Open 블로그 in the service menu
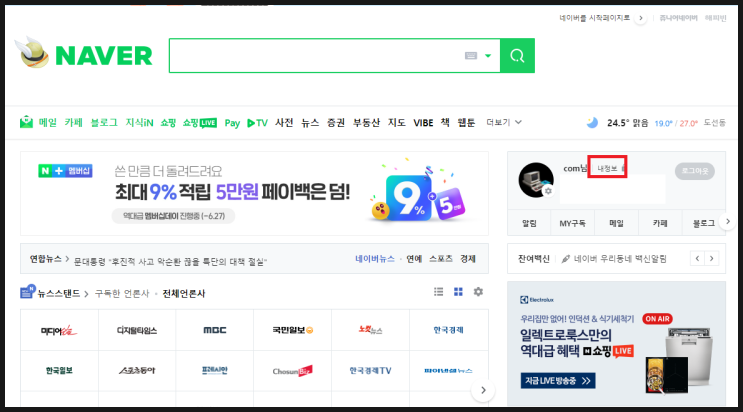 click(104, 123)
